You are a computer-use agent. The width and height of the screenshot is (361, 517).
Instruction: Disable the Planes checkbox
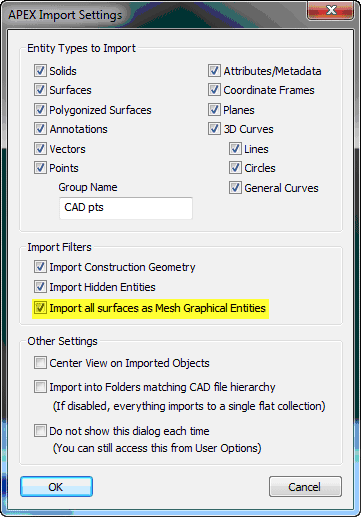click(214, 110)
